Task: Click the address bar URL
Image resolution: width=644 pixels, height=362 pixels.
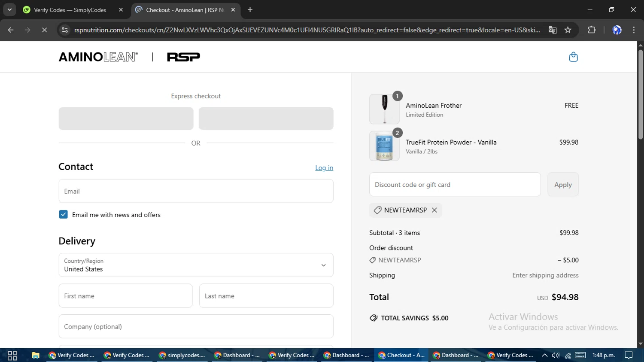Action: coord(307,30)
